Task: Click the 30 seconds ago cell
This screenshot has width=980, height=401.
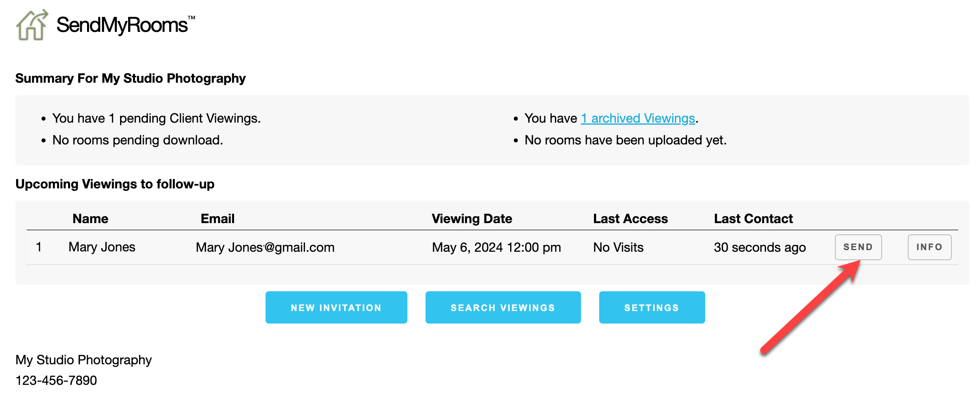Action: 760,247
